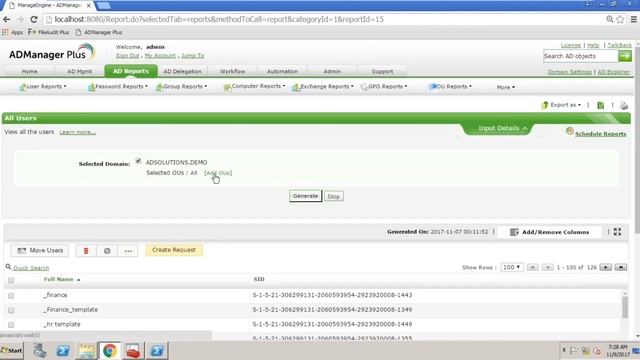
Task: Open ADManager Plus bookmark
Action: pyautogui.click(x=99, y=32)
